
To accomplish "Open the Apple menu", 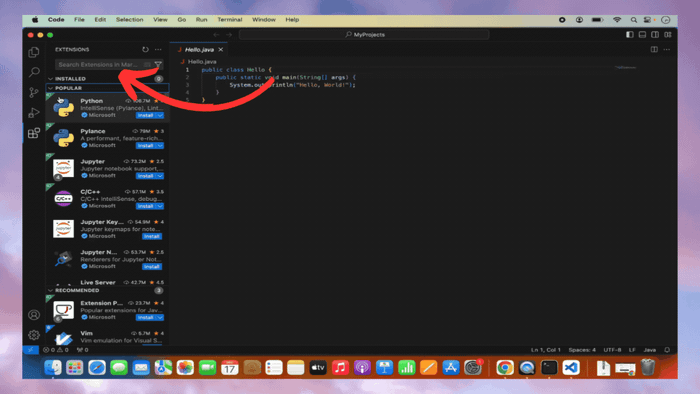I will pos(35,20).
